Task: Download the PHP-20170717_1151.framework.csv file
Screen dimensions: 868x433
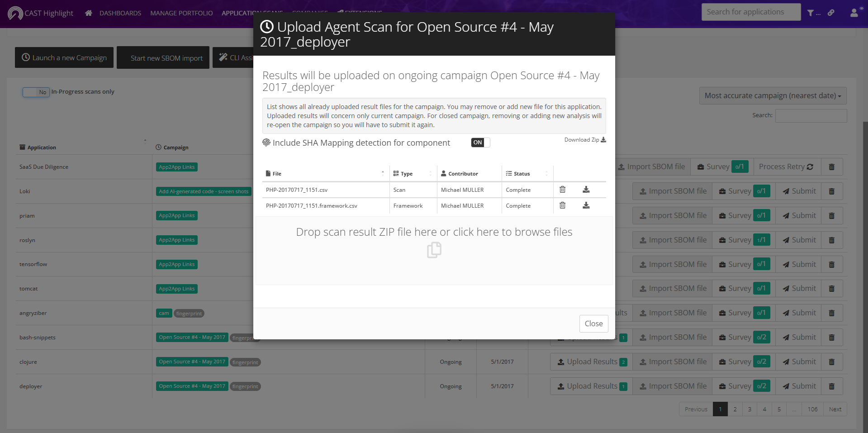Action: coord(586,205)
